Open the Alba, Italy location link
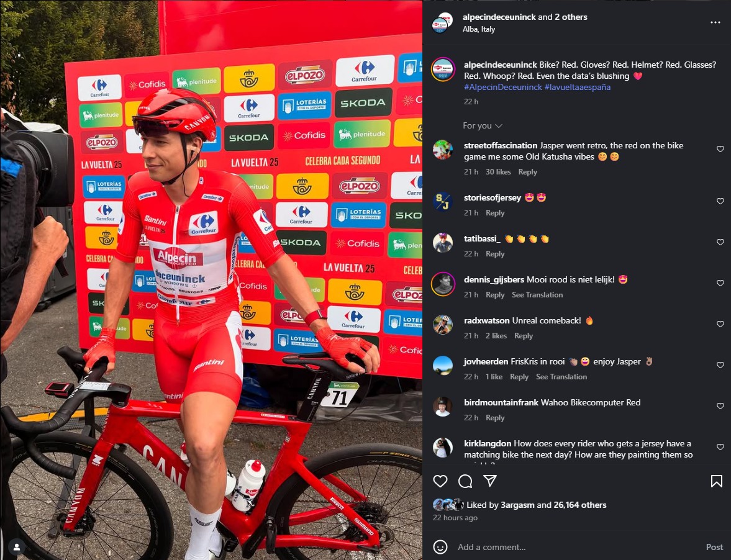The width and height of the screenshot is (731, 560). tap(479, 29)
